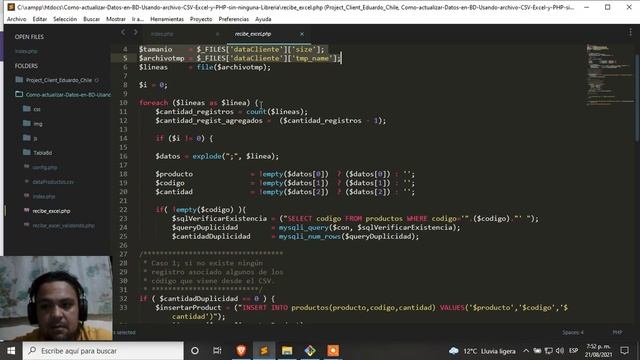Viewport: 640px width, 360px height.
Task: Click the Sublime Text taskbar icon
Action: [x=264, y=351]
